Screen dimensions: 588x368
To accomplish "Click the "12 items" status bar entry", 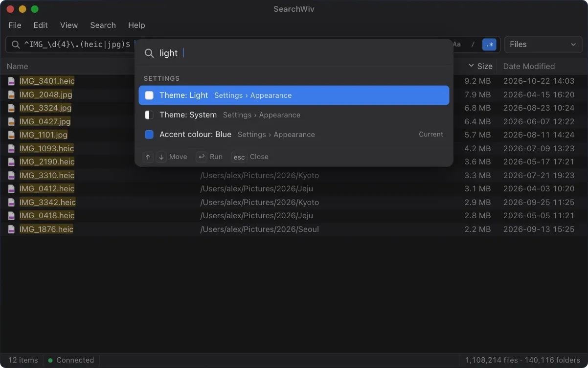I will click(23, 360).
